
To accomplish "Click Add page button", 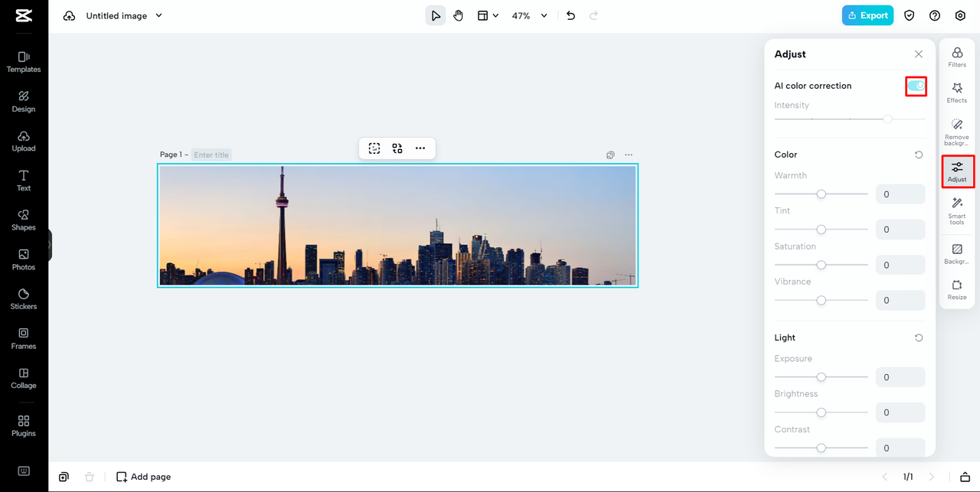I will tap(143, 477).
